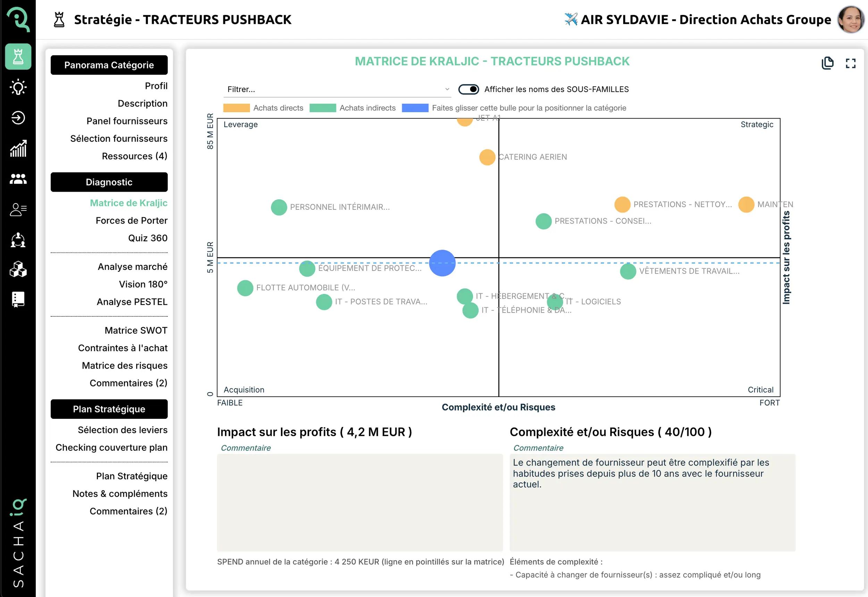Open Sélection des leviers link
Screen dimensions: 868x597
click(x=122, y=430)
